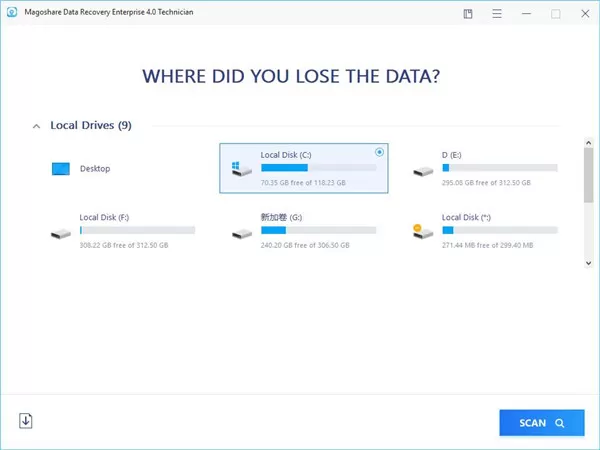Screen dimensions: 600x450
Task: Open the bookmark panel icon in title bar
Action: pos(468,14)
